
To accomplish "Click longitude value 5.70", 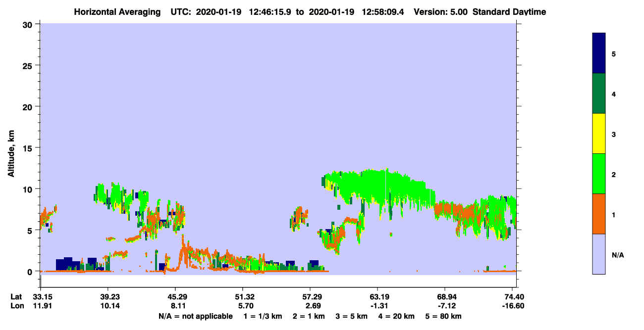I will 243,306.
